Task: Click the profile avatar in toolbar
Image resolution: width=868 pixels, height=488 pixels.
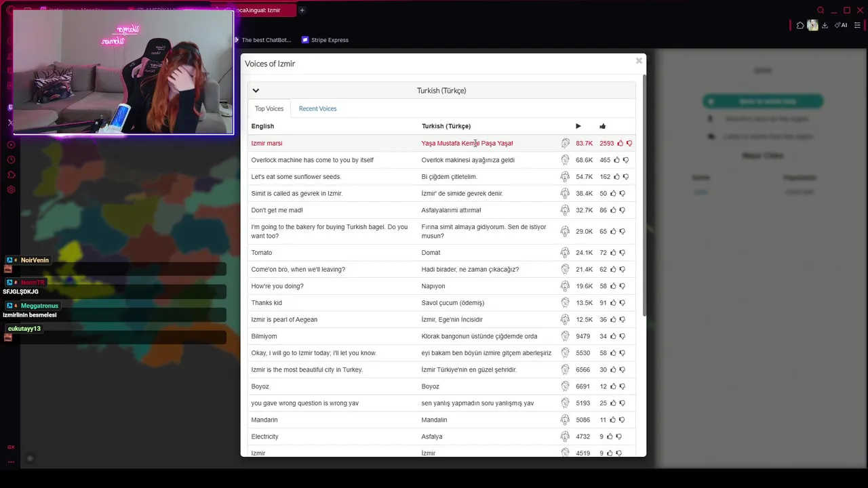Action: [x=812, y=25]
